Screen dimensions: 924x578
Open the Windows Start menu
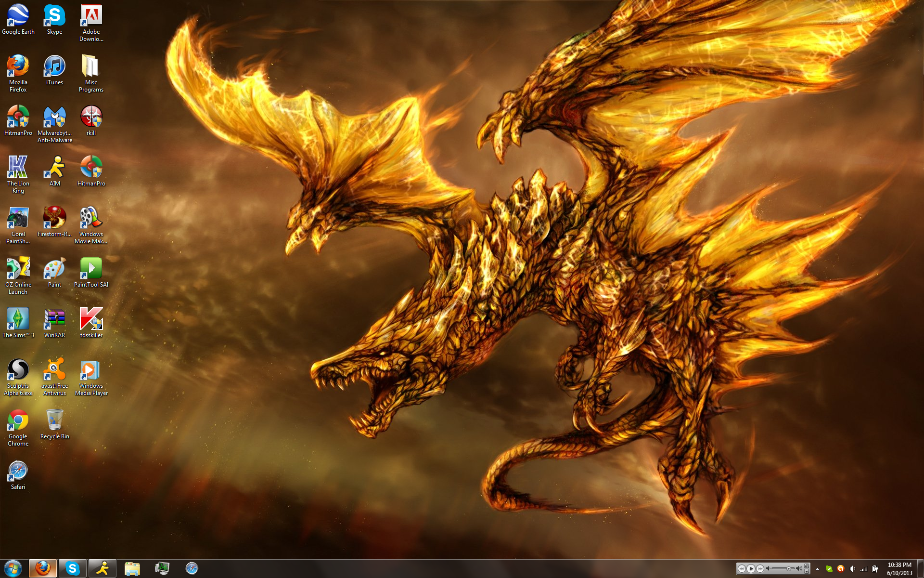tap(13, 568)
